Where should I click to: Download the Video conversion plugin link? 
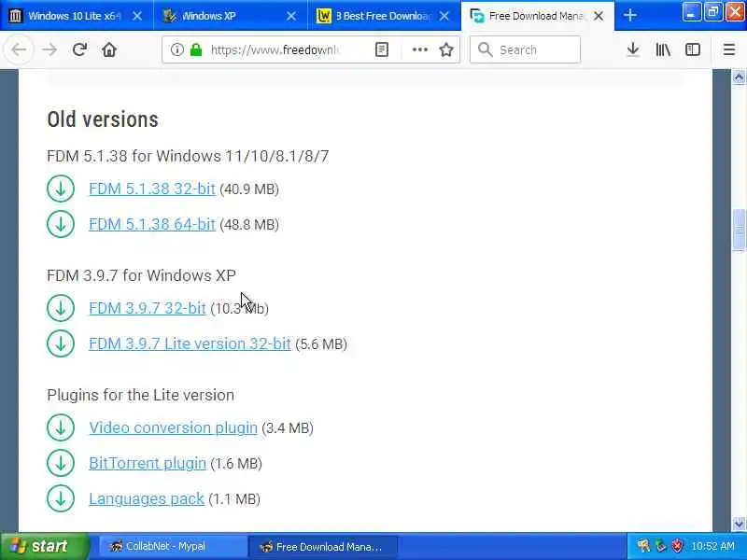point(173,428)
